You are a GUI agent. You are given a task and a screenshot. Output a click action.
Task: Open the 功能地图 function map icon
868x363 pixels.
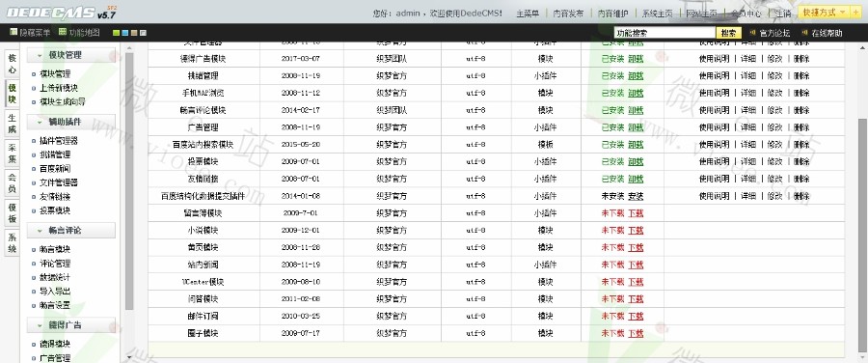pos(63,32)
